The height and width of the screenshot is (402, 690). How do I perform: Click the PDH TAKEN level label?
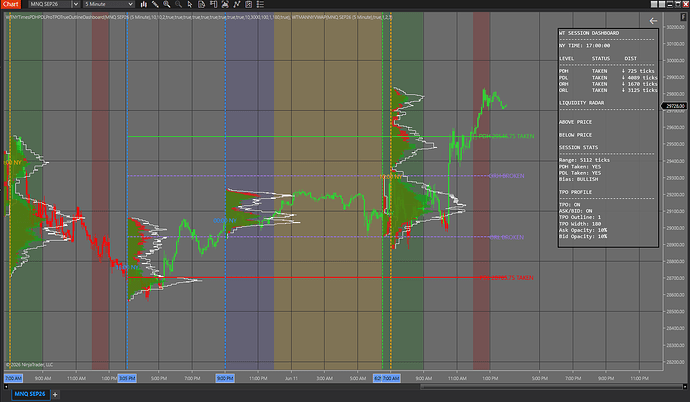tap(506, 136)
